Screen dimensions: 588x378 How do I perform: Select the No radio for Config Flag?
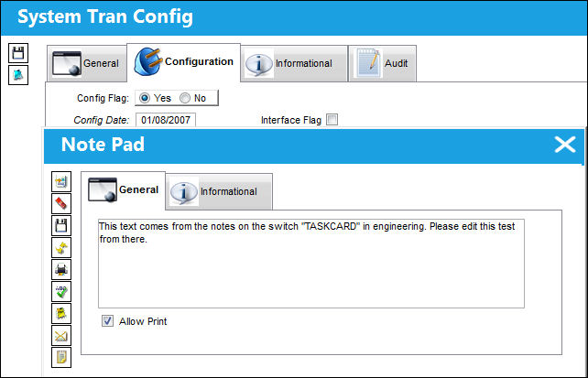(x=185, y=98)
